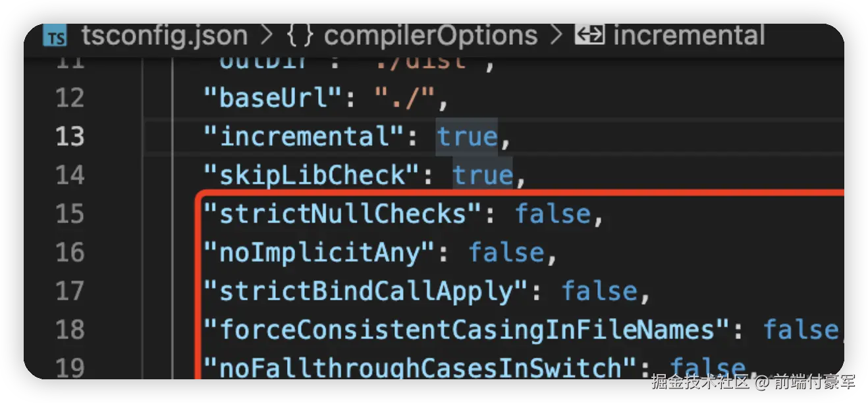Click the baseUrl value string
The width and height of the screenshot is (868, 403).
tap(404, 98)
